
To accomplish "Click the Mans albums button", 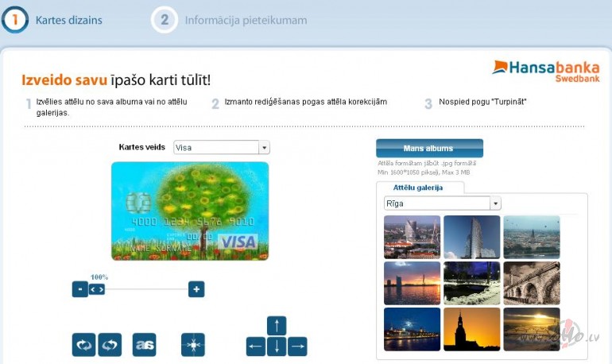I will [430, 149].
